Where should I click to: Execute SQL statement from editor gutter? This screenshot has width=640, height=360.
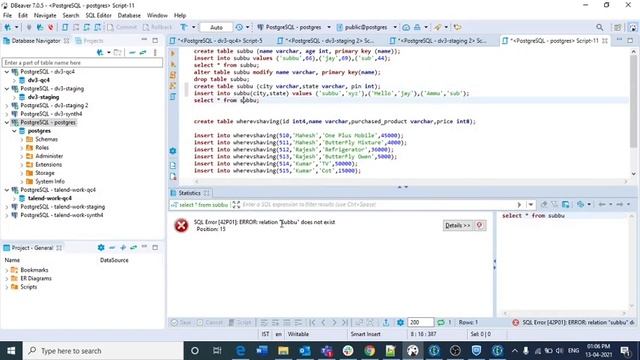[173, 53]
